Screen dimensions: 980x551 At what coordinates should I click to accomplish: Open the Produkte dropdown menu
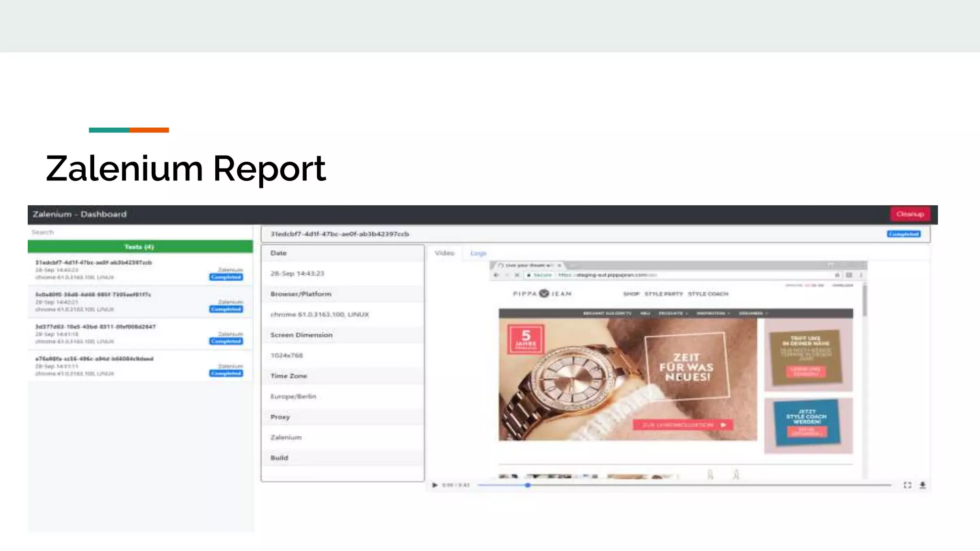tap(672, 313)
